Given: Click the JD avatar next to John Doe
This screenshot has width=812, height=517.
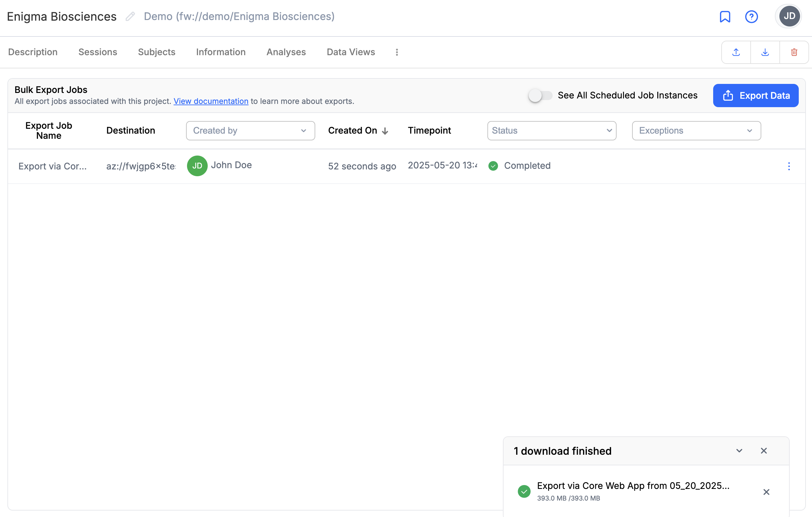Looking at the screenshot, I should [x=197, y=166].
